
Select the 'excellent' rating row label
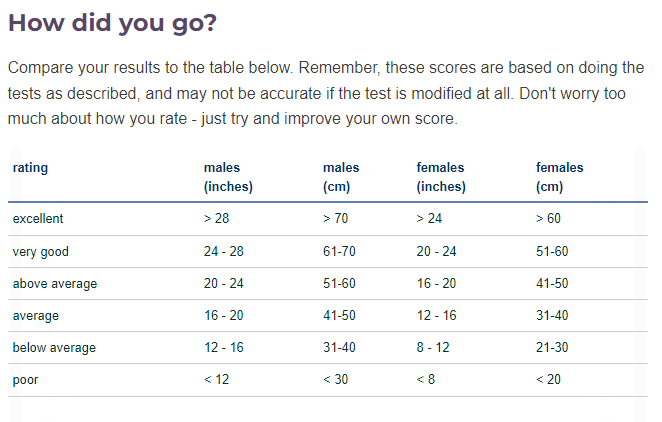(38, 218)
